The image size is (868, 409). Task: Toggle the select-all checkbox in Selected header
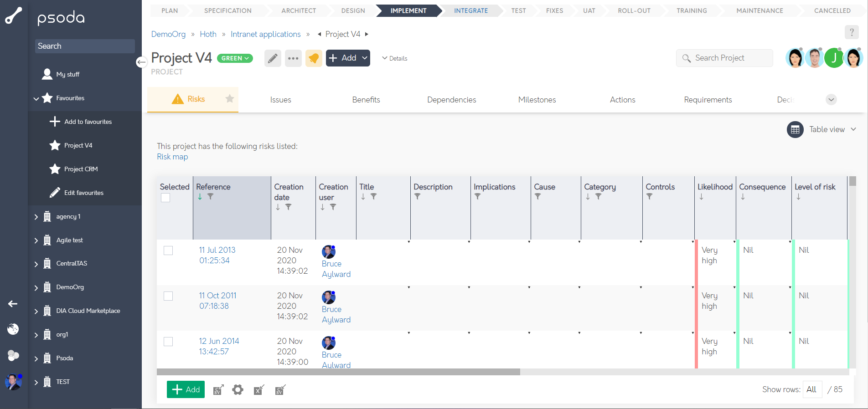[x=165, y=198]
